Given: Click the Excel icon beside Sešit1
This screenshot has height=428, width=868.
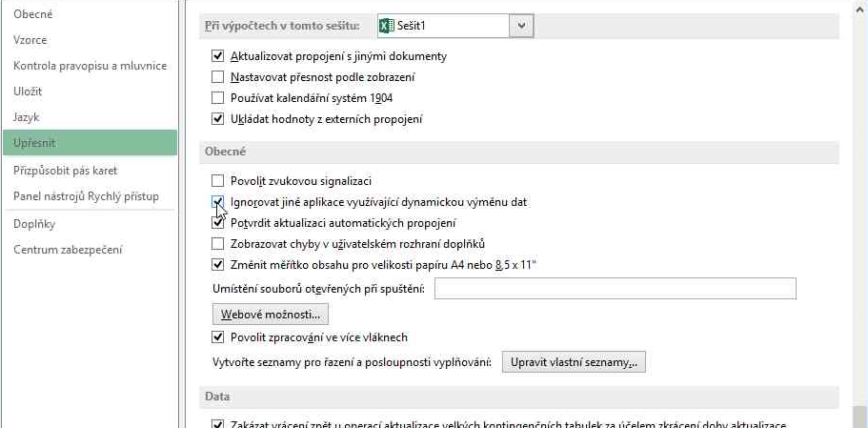Looking at the screenshot, I should (386, 26).
